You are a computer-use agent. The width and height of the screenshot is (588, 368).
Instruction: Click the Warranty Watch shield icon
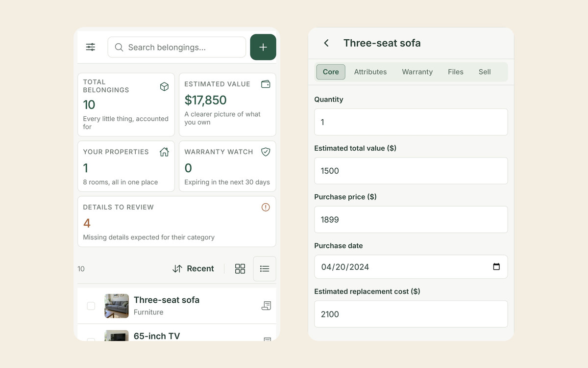click(266, 152)
